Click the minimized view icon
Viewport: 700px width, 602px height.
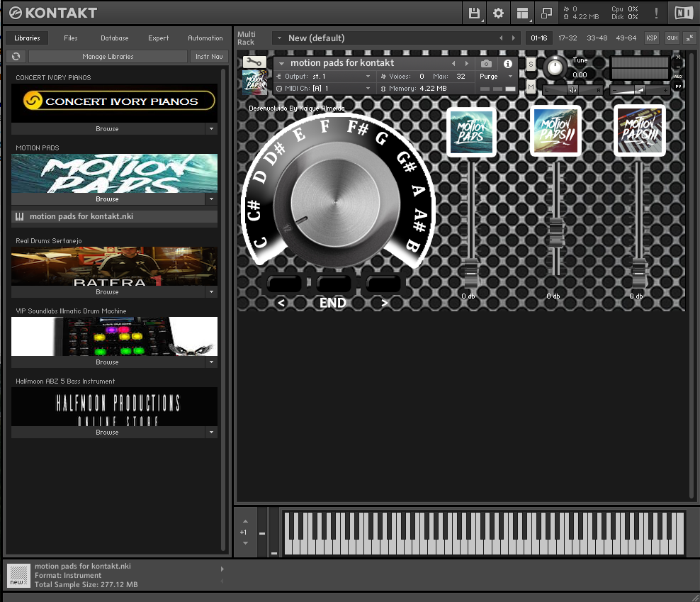point(546,13)
